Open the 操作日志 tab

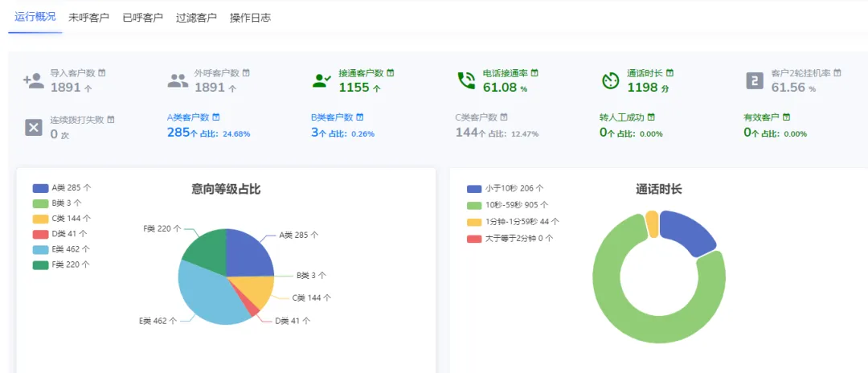tap(250, 18)
